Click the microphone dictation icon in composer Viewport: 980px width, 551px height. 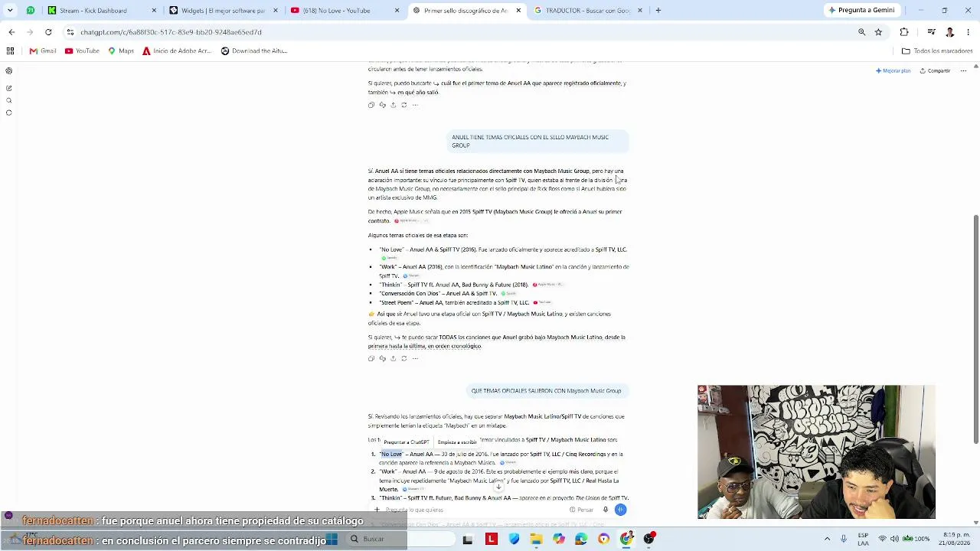[605, 510]
